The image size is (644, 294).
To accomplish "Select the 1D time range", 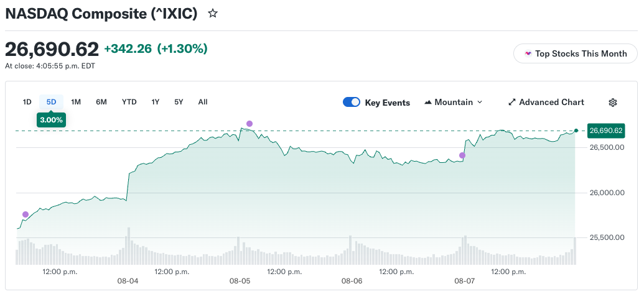I will coord(27,102).
